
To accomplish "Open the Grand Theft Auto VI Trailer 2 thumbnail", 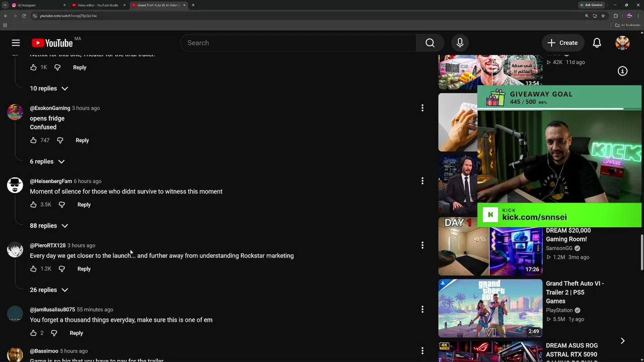I will tap(491, 308).
